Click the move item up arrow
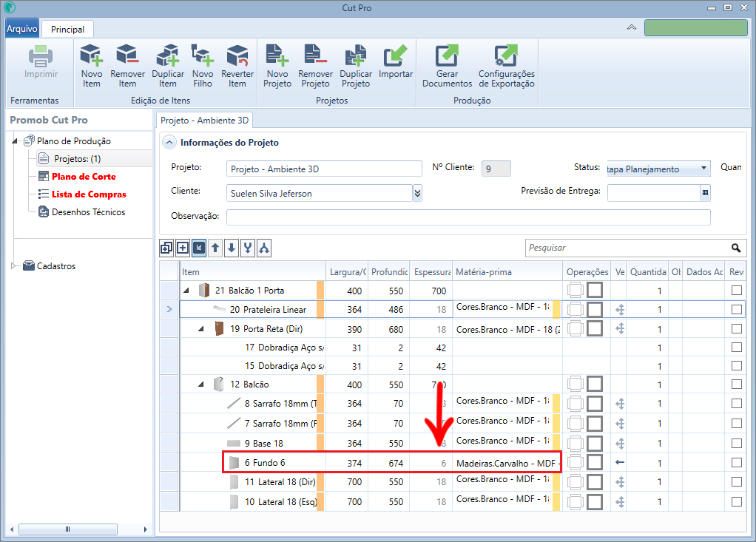Image resolution: width=756 pixels, height=542 pixels. 215,248
